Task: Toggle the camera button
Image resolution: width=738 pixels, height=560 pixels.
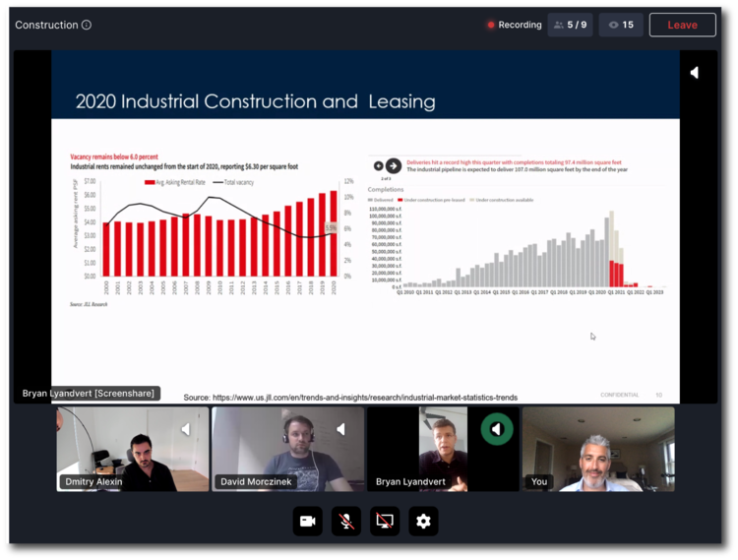Action: click(307, 521)
